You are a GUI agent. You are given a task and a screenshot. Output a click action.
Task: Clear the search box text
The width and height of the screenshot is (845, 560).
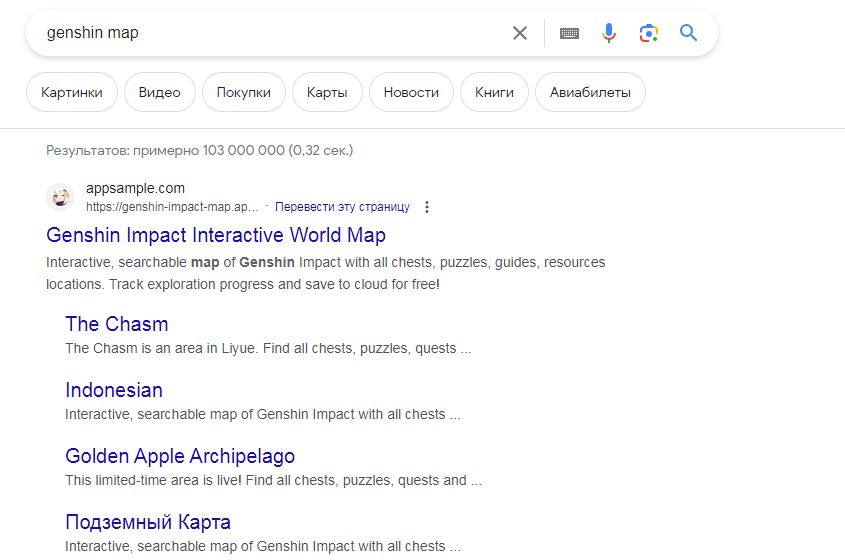[x=520, y=33]
